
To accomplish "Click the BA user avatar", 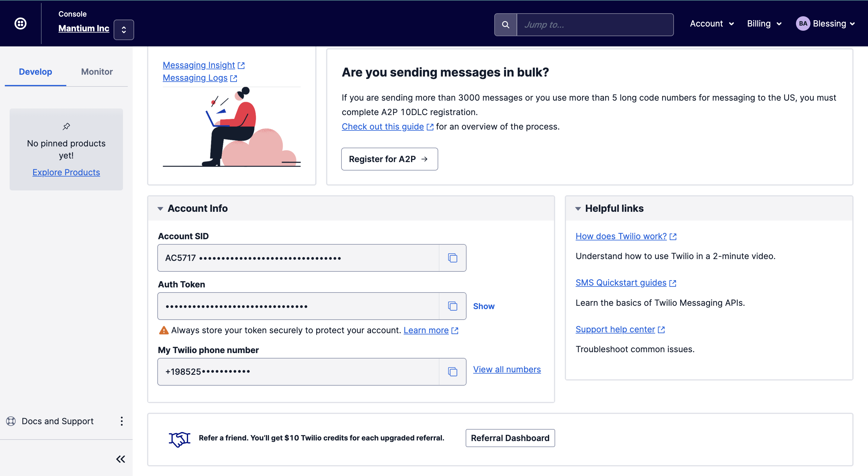I will click(803, 23).
